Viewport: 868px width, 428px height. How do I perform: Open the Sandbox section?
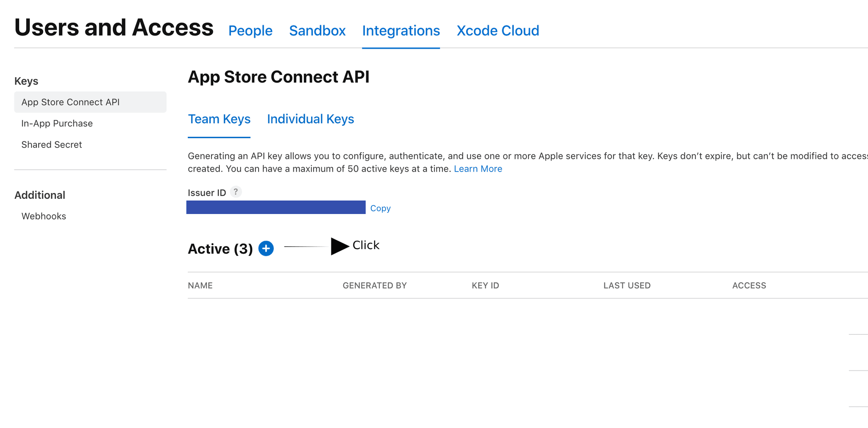317,31
